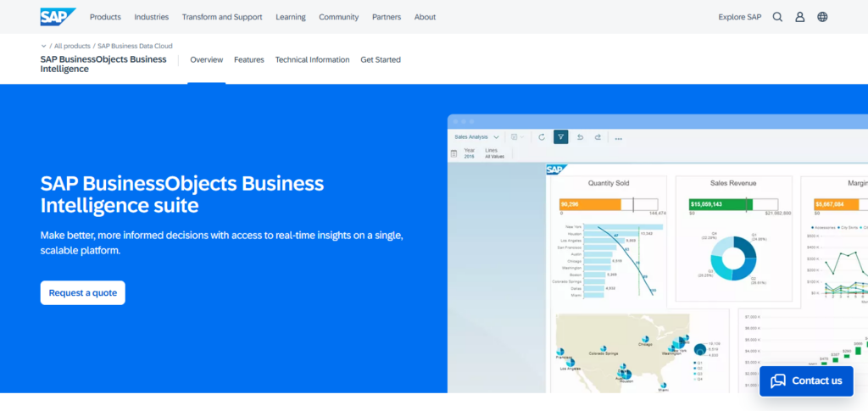Follow SAP Business Data Cloud breadcrumb
This screenshot has width=868, height=411.
pos(135,46)
